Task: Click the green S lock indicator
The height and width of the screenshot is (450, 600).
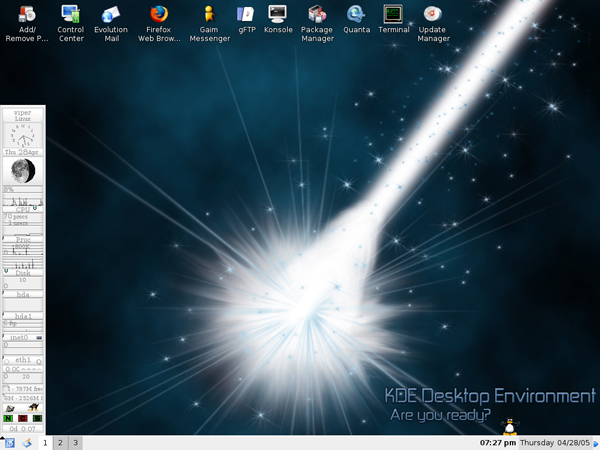Action: tap(37, 418)
